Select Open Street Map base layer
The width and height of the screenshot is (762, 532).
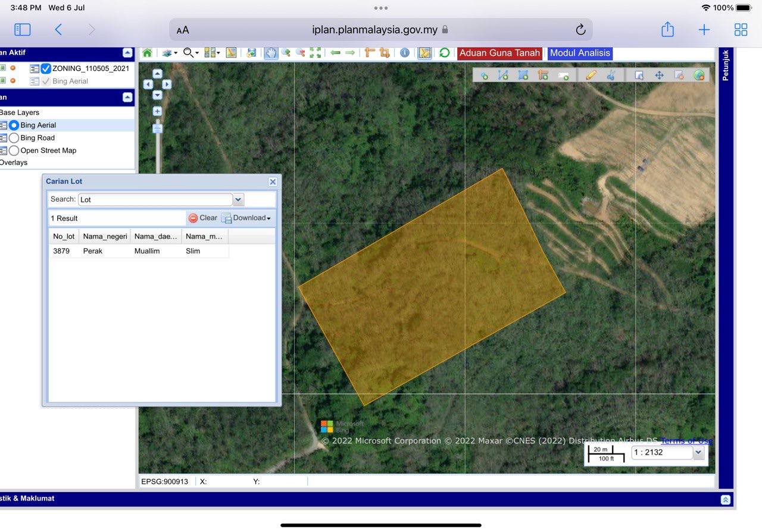14,151
